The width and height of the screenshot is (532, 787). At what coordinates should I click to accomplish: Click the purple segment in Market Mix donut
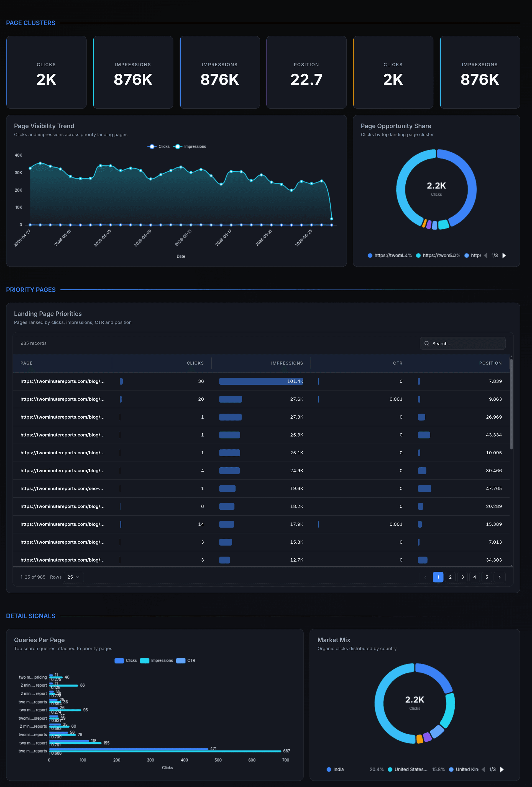(x=427, y=737)
